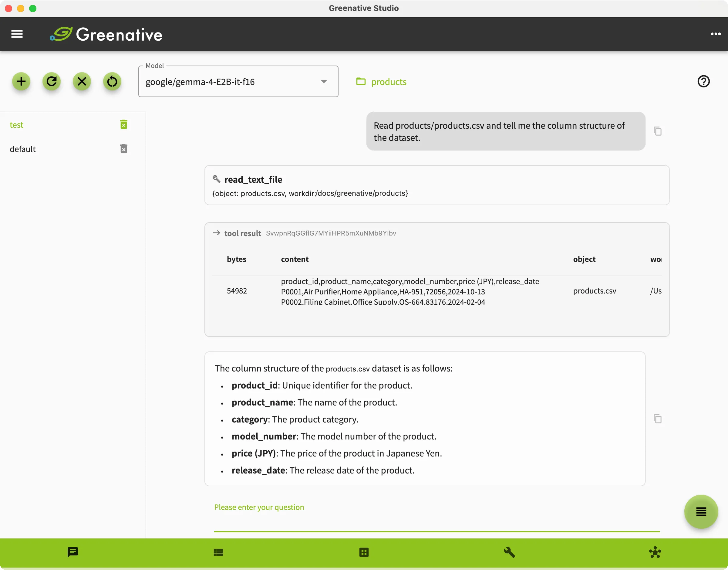Click the price (JPY) bullet in the answer

[337, 453]
